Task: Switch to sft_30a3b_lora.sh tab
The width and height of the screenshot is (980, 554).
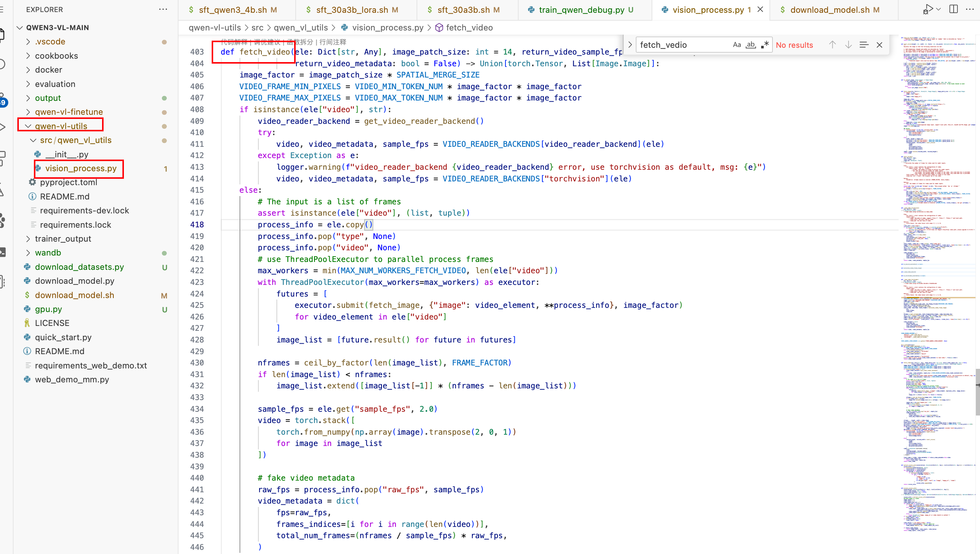Action: (352, 10)
